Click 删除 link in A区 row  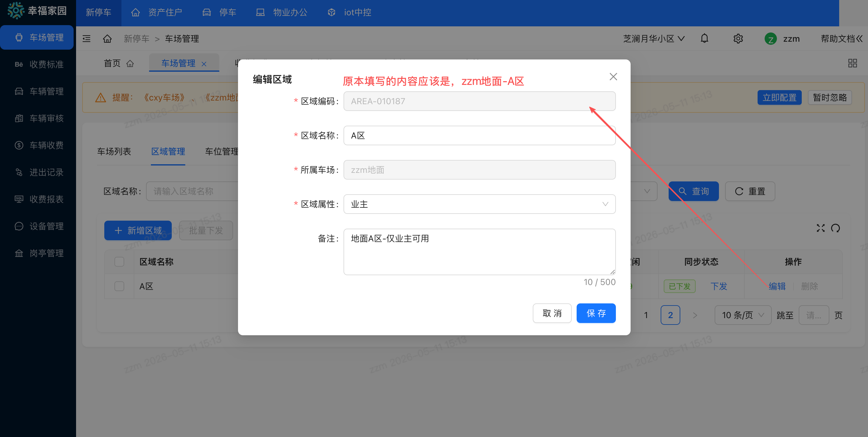(809, 286)
